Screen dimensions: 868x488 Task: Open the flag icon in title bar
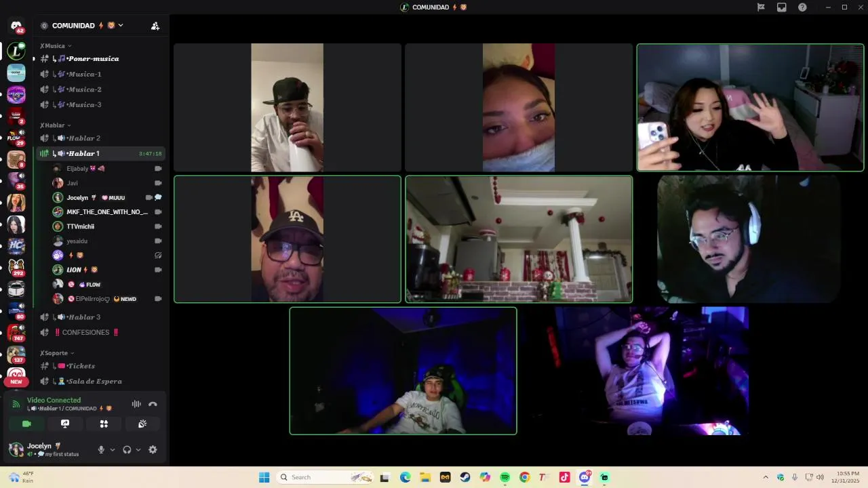click(x=761, y=7)
